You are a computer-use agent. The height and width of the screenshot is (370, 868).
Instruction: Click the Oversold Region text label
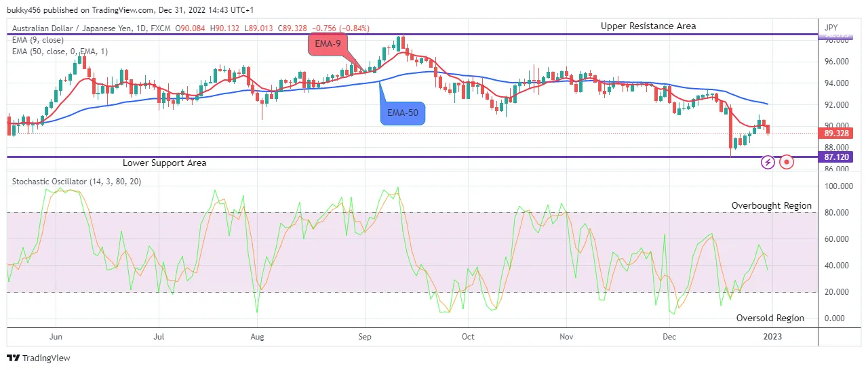click(770, 318)
